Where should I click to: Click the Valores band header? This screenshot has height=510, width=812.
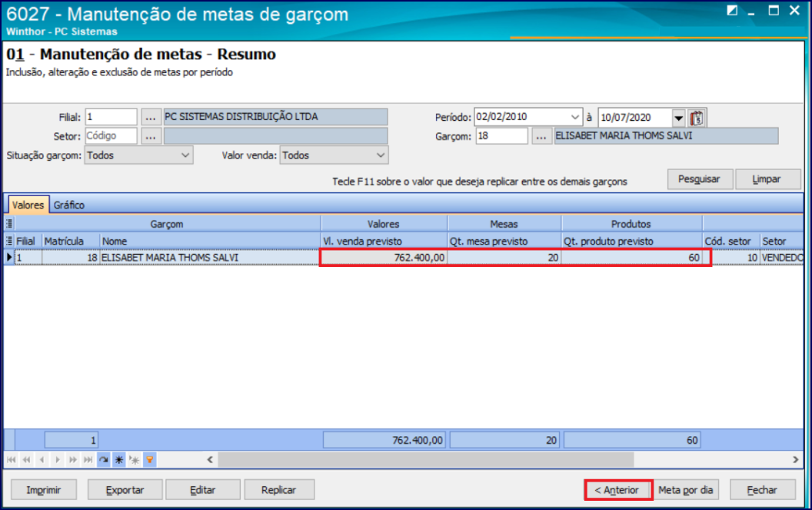coord(384,224)
